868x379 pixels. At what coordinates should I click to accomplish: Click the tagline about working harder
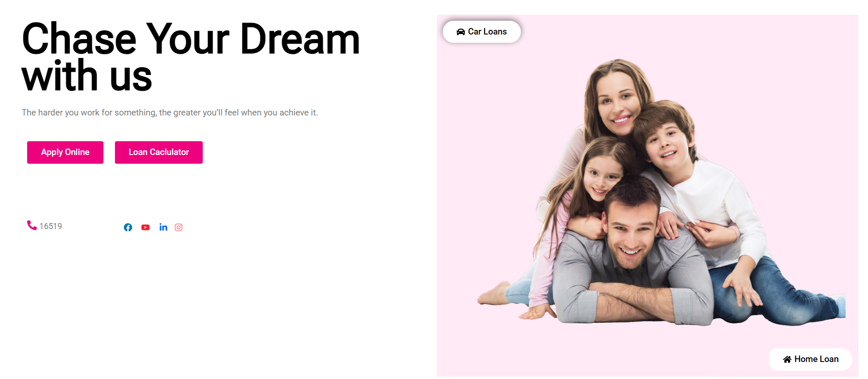[x=170, y=113]
